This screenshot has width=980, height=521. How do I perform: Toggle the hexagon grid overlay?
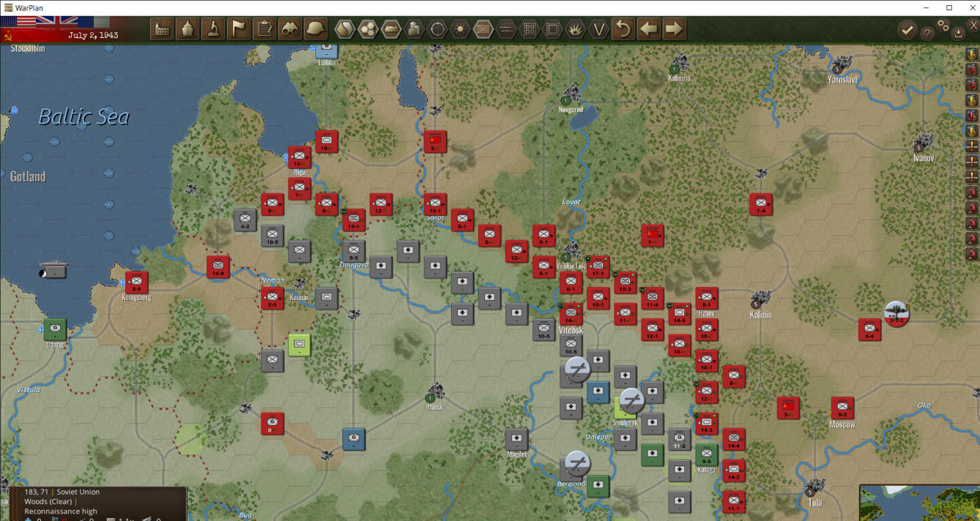(x=369, y=29)
